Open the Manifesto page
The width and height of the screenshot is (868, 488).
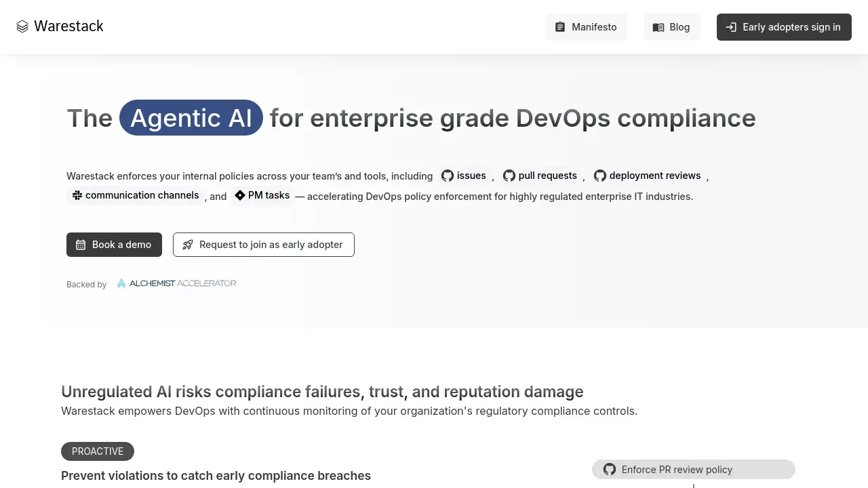[587, 27]
